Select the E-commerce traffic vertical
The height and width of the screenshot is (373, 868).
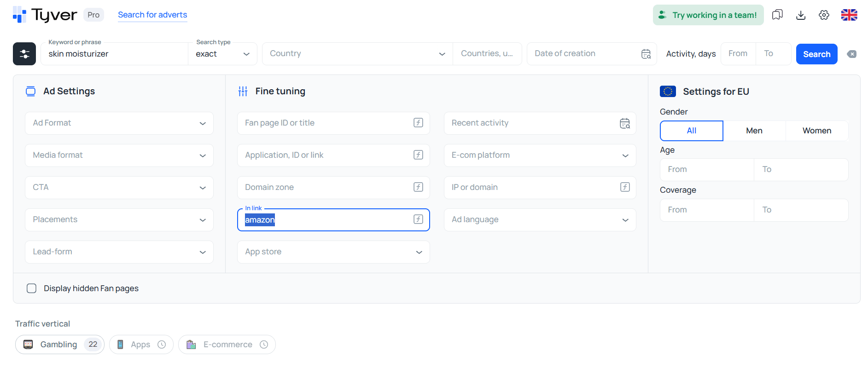(x=227, y=344)
